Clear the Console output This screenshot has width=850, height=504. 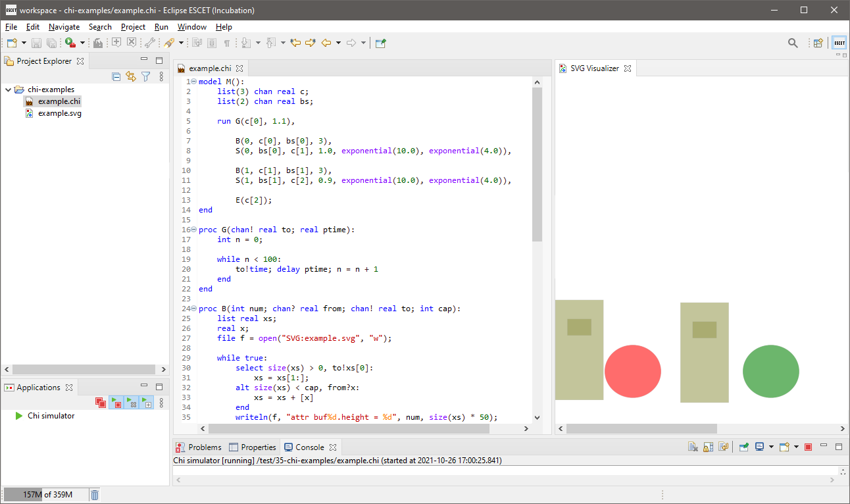693,446
